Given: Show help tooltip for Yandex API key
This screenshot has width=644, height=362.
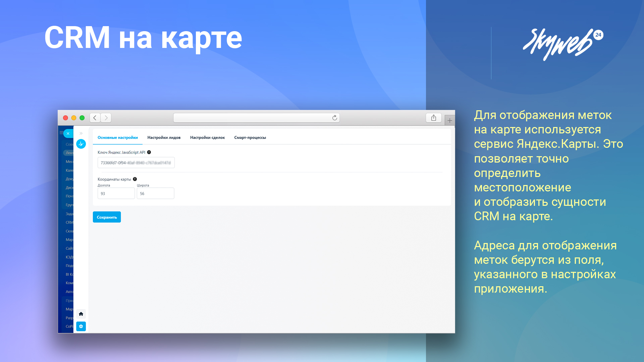Looking at the screenshot, I should tap(149, 152).
